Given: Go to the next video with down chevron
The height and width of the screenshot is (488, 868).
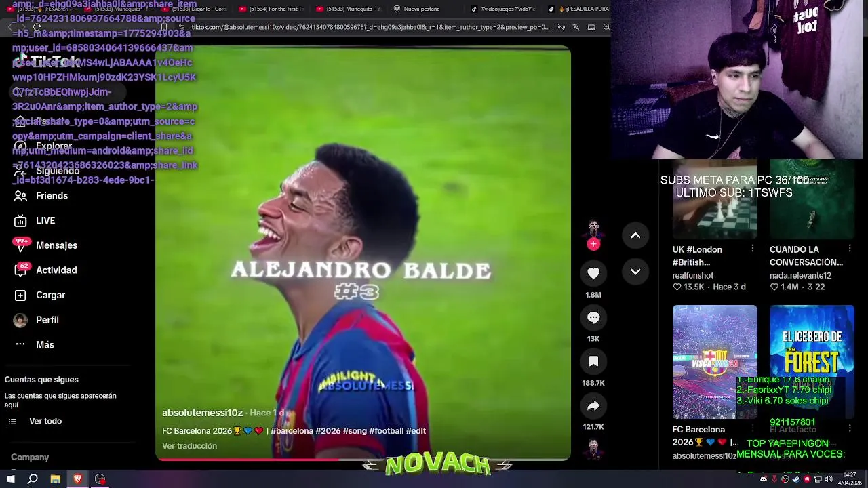Looking at the screenshot, I should pos(635,271).
